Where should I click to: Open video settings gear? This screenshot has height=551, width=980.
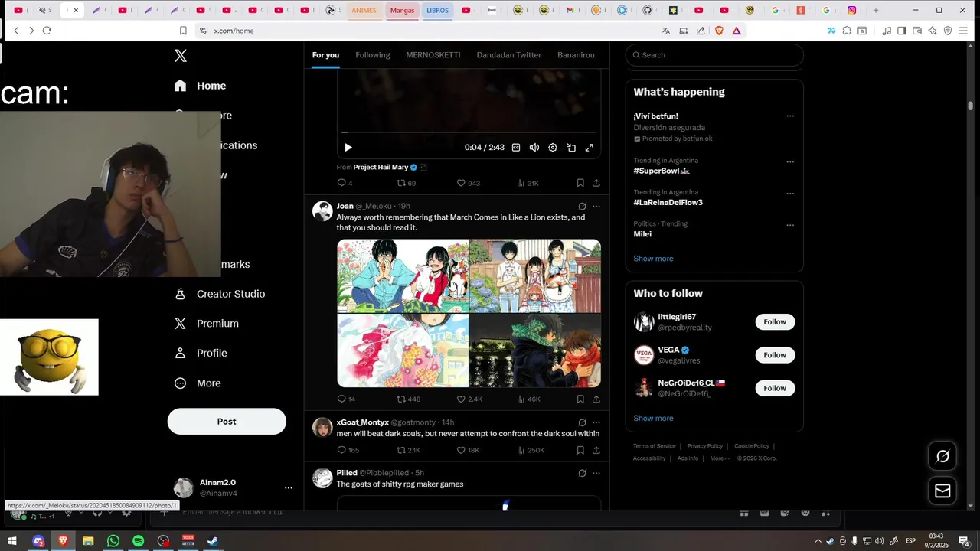(x=553, y=148)
